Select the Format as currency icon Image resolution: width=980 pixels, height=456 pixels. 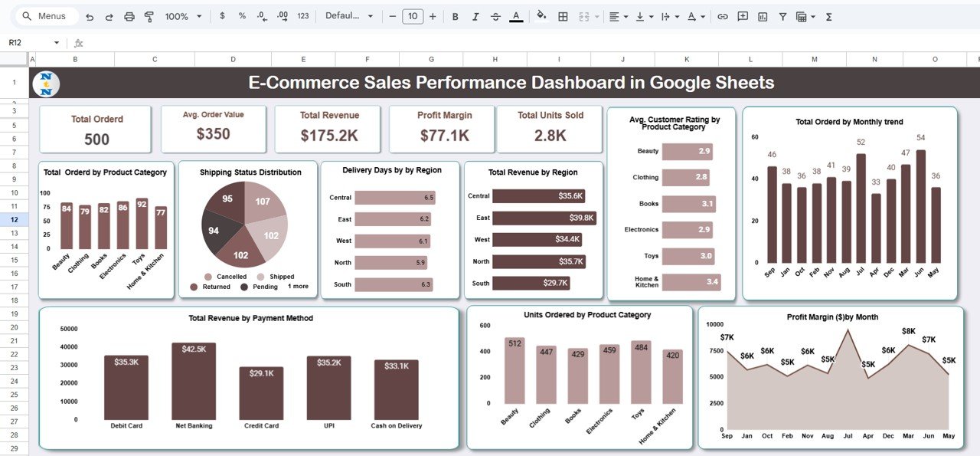222,15
